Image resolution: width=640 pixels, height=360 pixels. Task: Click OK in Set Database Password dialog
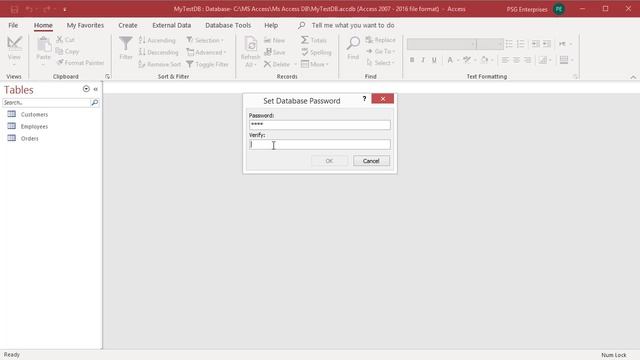[x=329, y=161]
